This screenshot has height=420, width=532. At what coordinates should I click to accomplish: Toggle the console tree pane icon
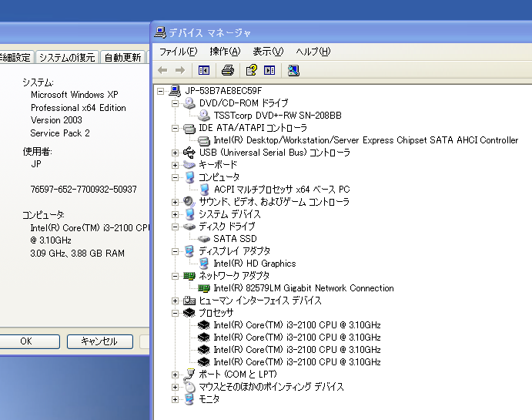204,70
